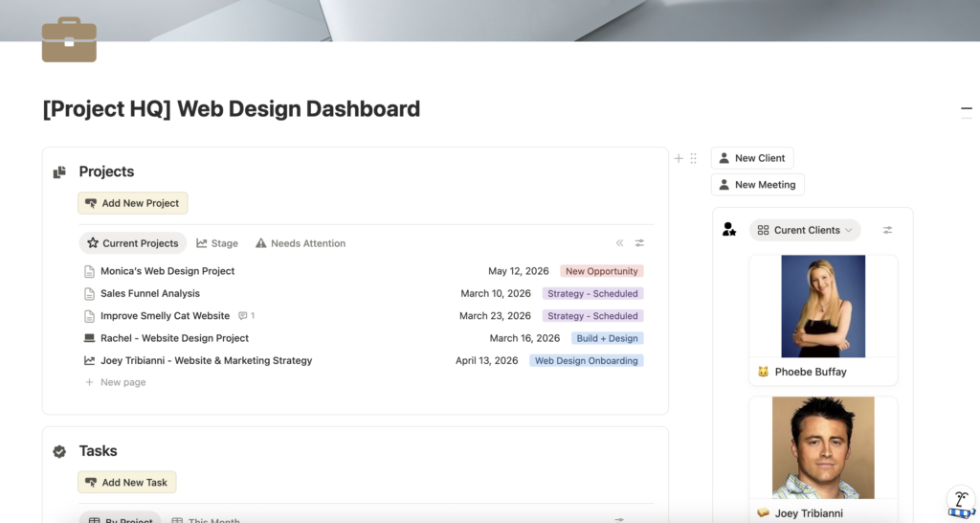Viewport: 980px width, 523px height.
Task: Click the March 16, 2026 date
Action: 524,338
